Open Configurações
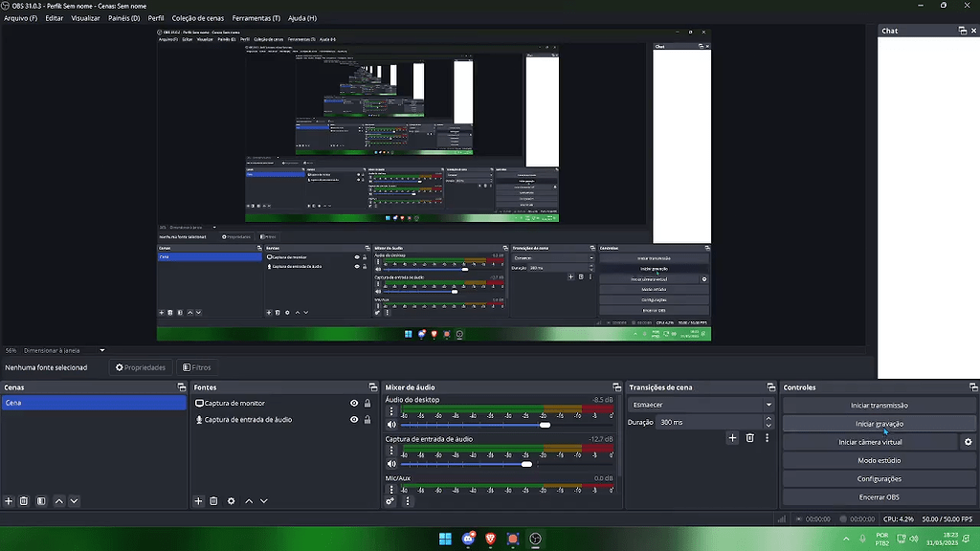The width and height of the screenshot is (980, 551). tap(879, 478)
